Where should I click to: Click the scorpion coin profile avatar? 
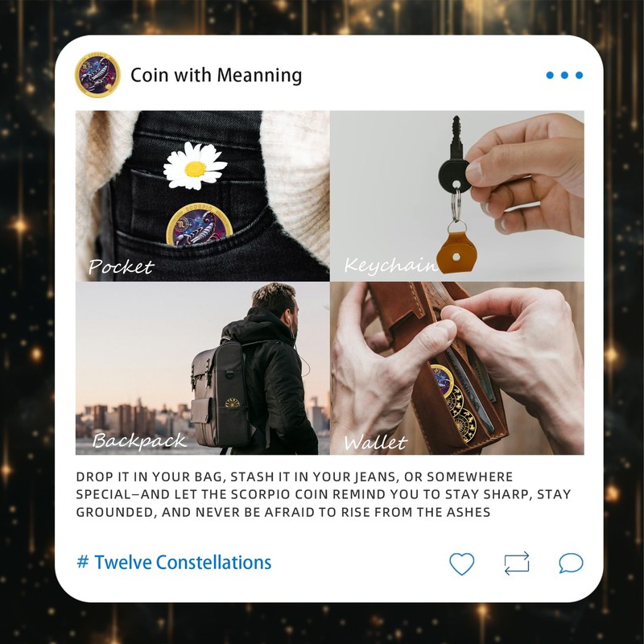97,75
